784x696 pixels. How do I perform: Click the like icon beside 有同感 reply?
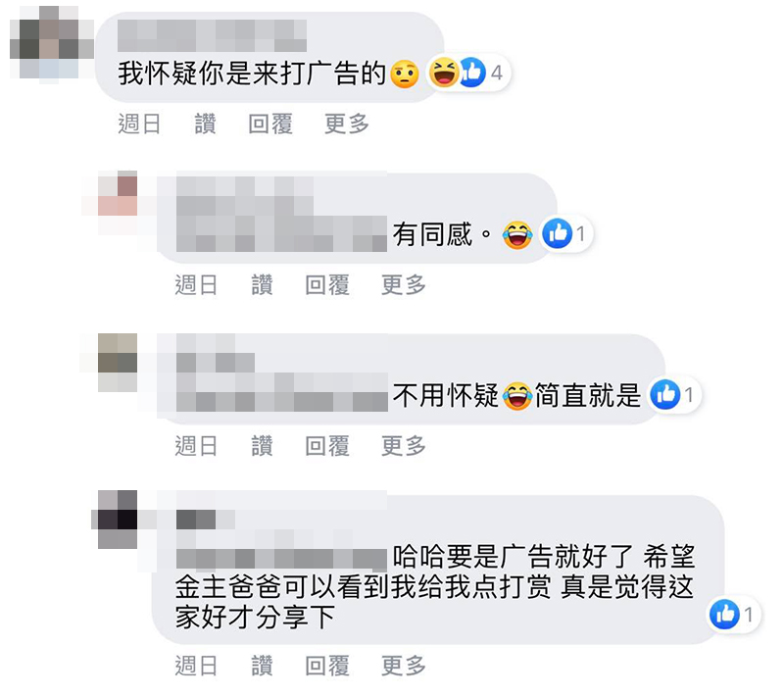tap(557, 233)
